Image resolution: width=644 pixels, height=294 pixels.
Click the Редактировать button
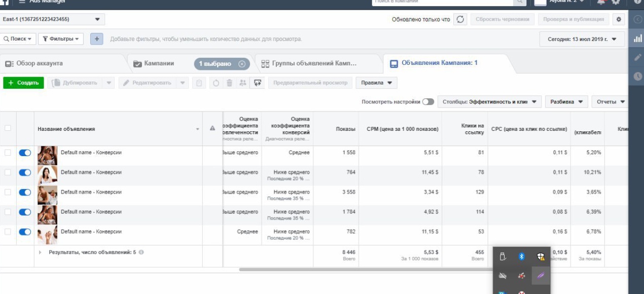[x=148, y=83]
